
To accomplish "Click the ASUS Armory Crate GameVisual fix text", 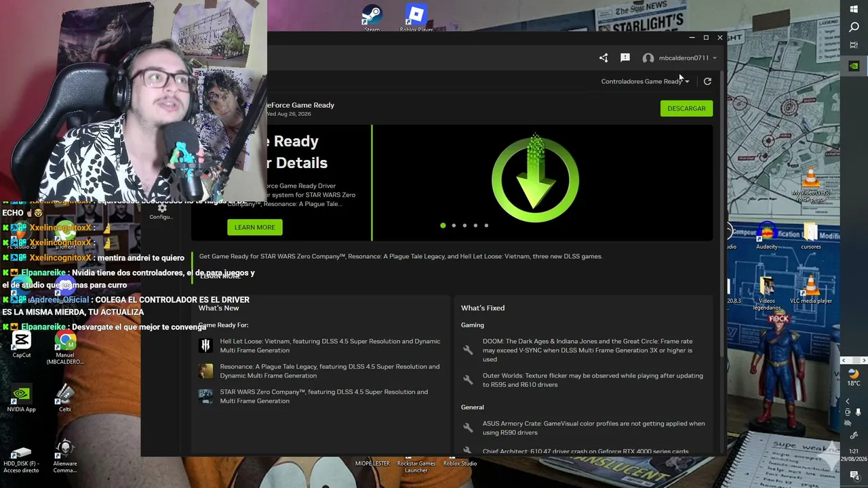I will tap(594, 428).
